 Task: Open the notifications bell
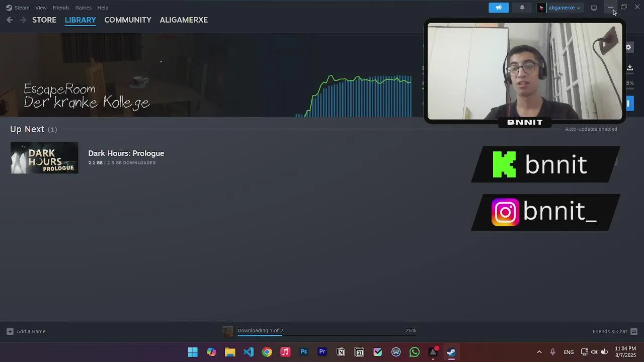pos(522,8)
